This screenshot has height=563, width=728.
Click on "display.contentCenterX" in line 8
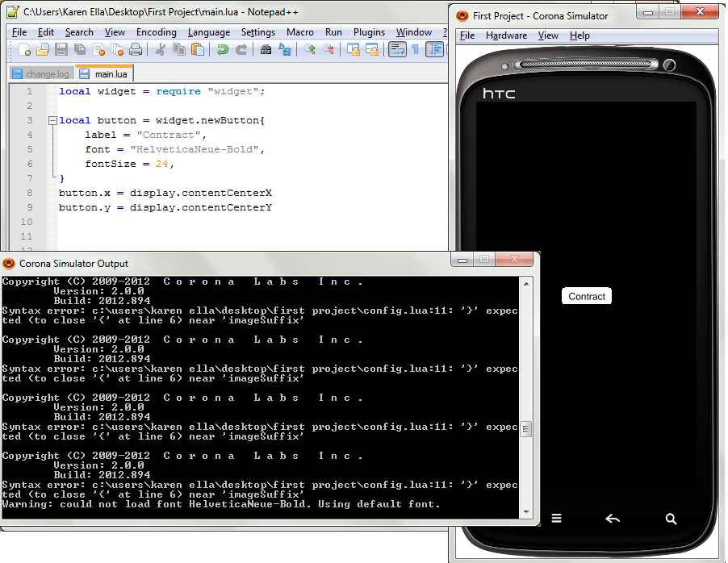(201, 193)
